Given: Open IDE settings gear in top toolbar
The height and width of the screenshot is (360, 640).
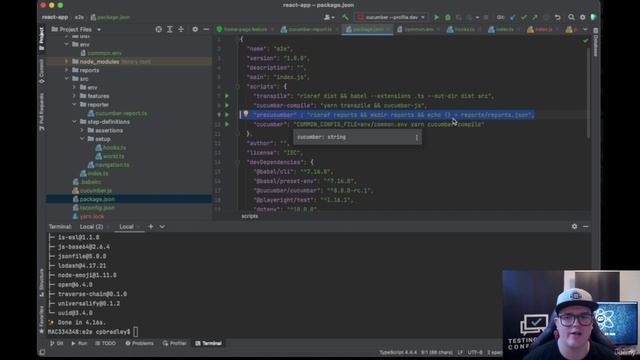Looking at the screenshot, I should (582, 17).
